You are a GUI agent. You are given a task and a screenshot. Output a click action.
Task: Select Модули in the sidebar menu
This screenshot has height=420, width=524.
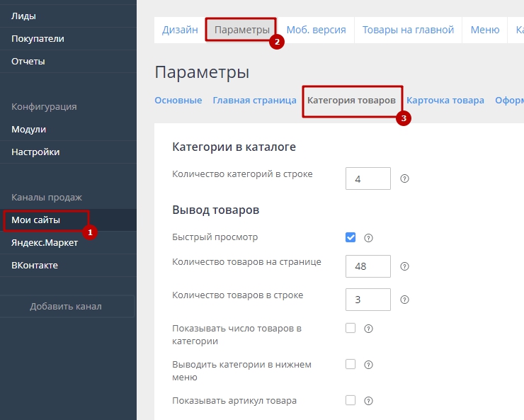tap(28, 129)
